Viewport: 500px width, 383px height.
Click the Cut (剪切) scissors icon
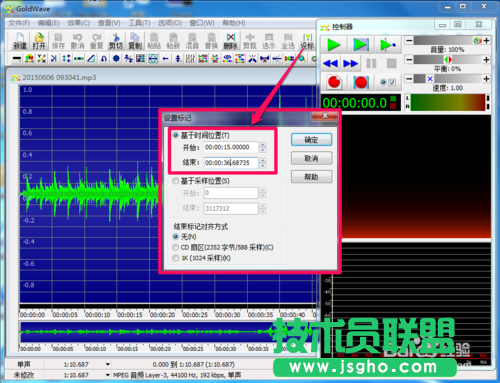(x=116, y=41)
